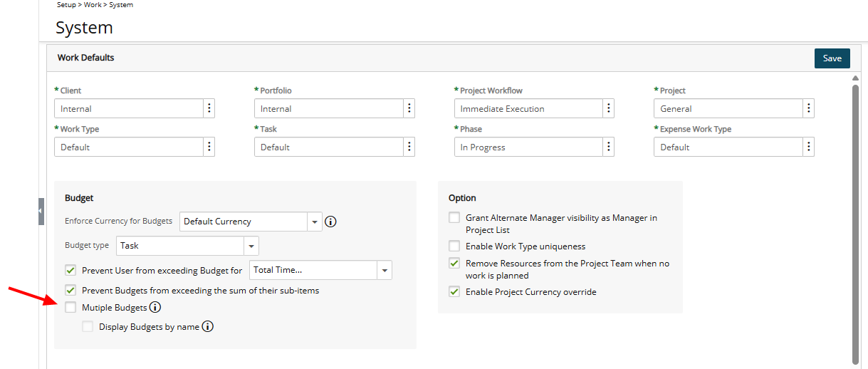
Task: Open the Project field's three-dot menu
Action: 808,108
